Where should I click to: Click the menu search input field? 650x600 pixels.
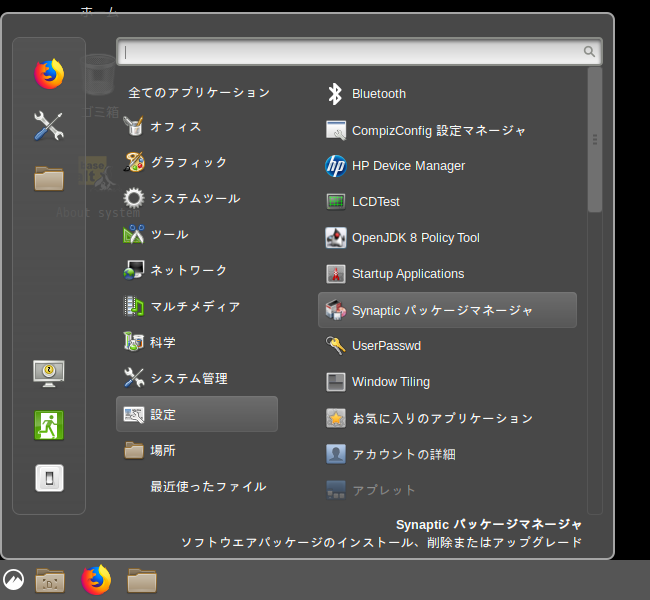[359, 51]
